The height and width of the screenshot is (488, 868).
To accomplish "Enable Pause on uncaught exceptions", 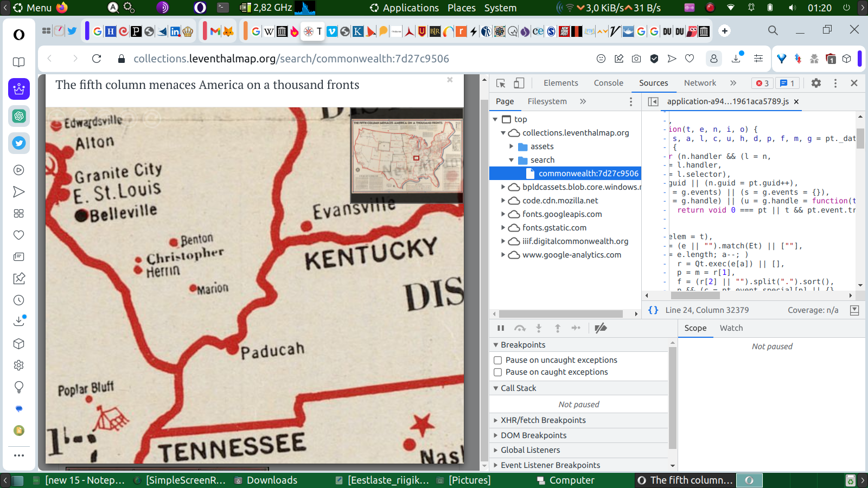I will [497, 360].
